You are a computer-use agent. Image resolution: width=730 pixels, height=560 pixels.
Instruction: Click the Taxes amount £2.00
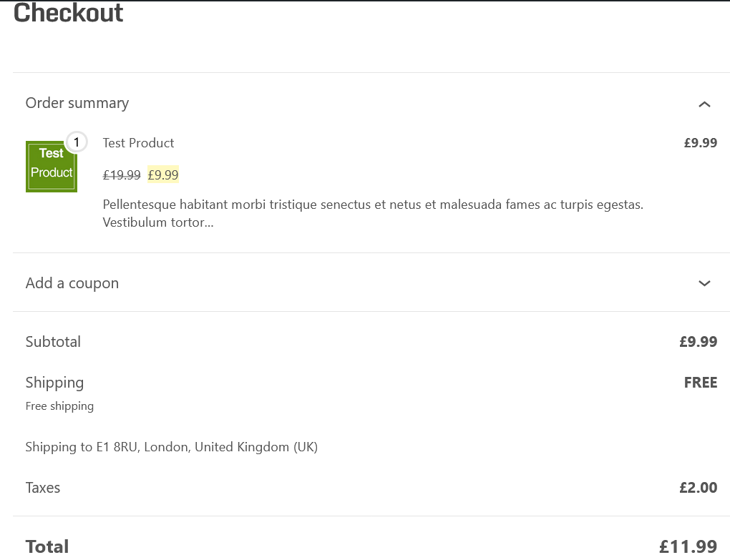pyautogui.click(x=698, y=488)
